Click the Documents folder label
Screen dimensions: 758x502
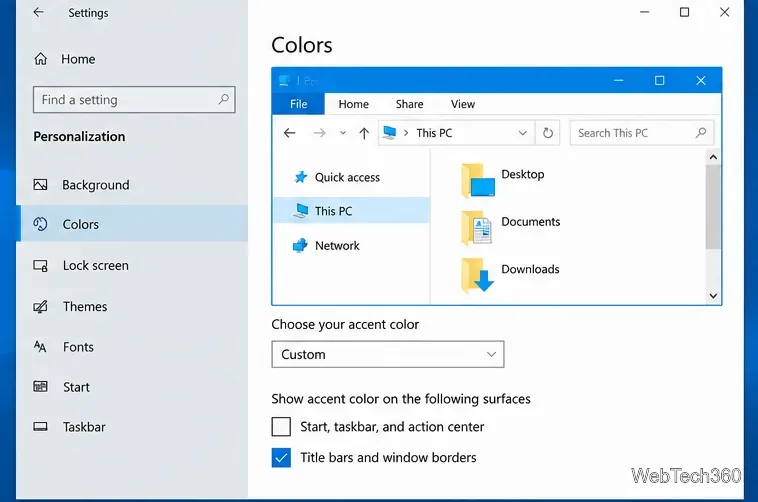[x=531, y=221]
